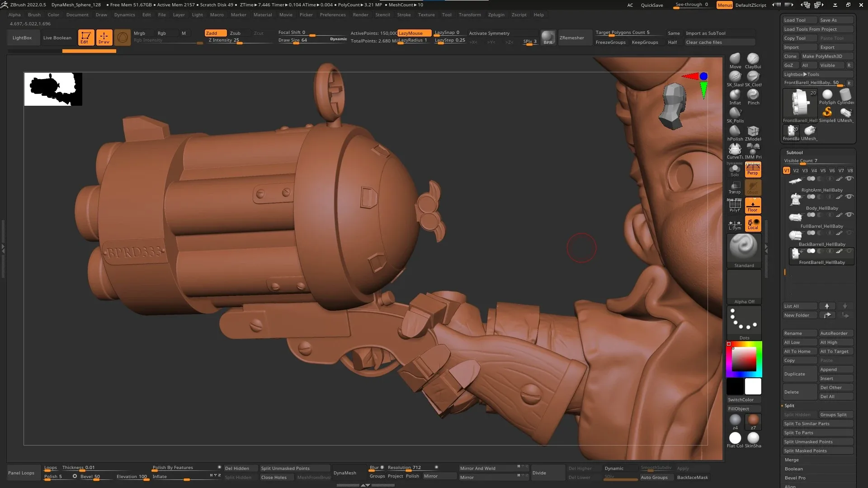This screenshot has width=868, height=488.
Task: Select the Body_HellBaby subtool
Action: [822, 208]
